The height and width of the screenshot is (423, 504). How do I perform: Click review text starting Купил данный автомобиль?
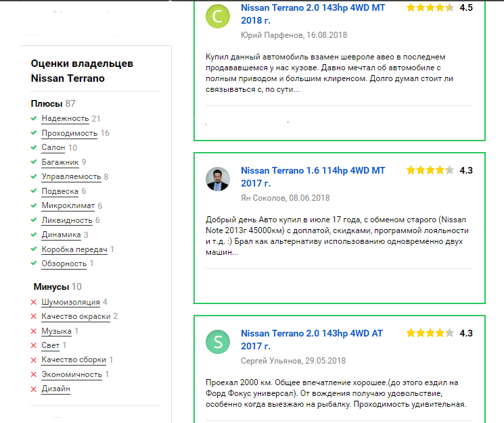(329, 73)
